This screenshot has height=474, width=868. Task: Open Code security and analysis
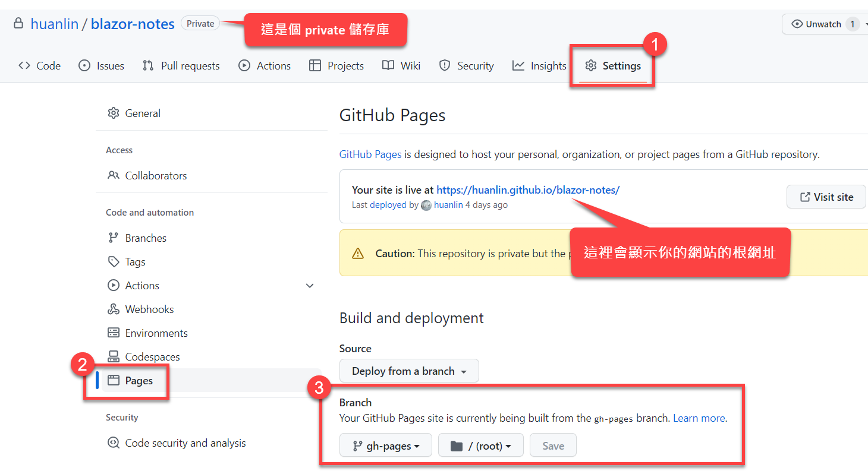pos(185,443)
